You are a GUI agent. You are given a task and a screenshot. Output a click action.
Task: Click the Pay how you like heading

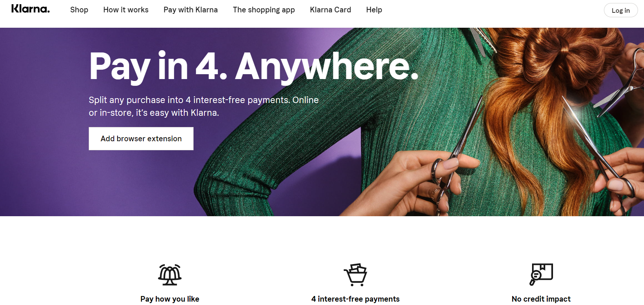170,299
